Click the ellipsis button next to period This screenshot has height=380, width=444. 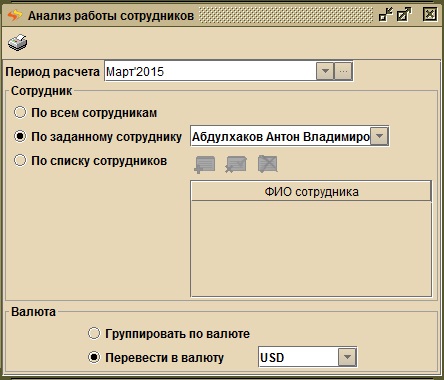343,71
